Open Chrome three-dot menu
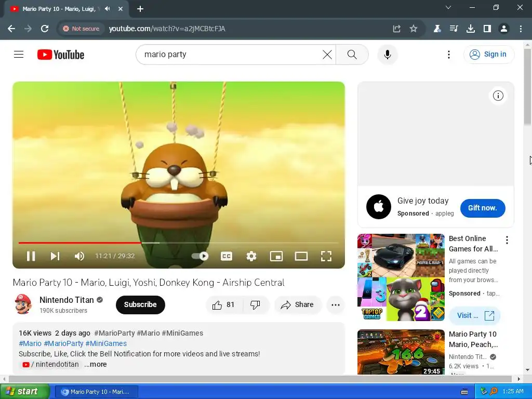The width and height of the screenshot is (532, 399). pyautogui.click(x=521, y=29)
